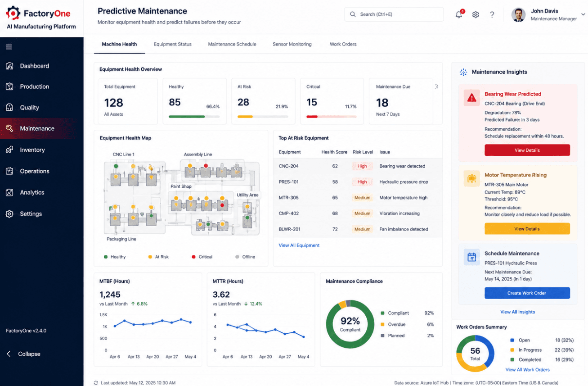This screenshot has width=588, height=386.
Task: Collapse the sidebar with the chevron
Action: pyautogui.click(x=9, y=354)
